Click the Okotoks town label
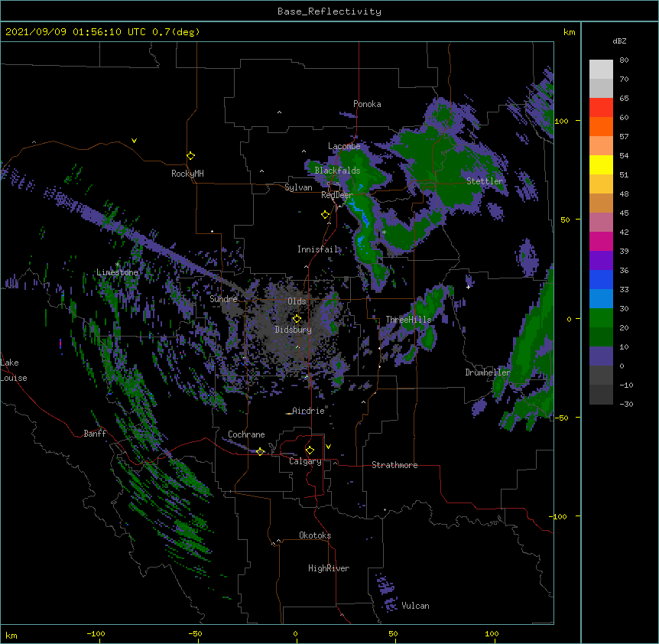Screen dimensions: 659x644 315,535
